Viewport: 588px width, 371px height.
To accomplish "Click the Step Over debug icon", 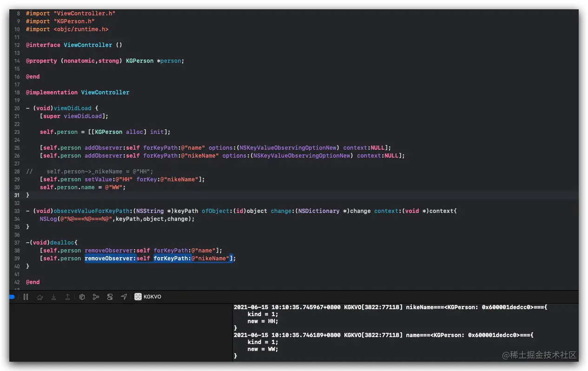I will tap(40, 297).
